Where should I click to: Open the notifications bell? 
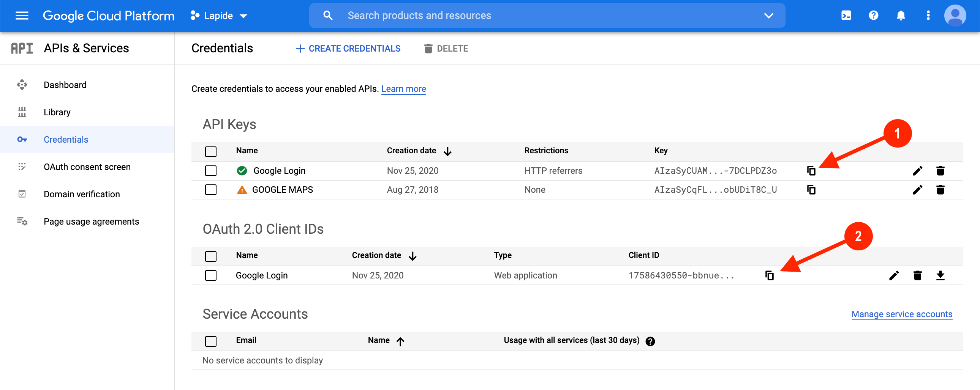901,16
